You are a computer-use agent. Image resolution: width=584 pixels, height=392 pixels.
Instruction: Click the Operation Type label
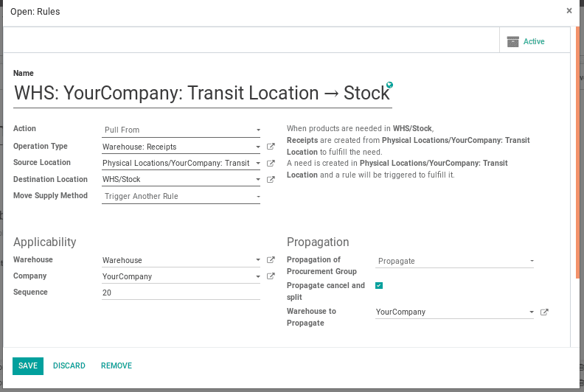pos(41,146)
